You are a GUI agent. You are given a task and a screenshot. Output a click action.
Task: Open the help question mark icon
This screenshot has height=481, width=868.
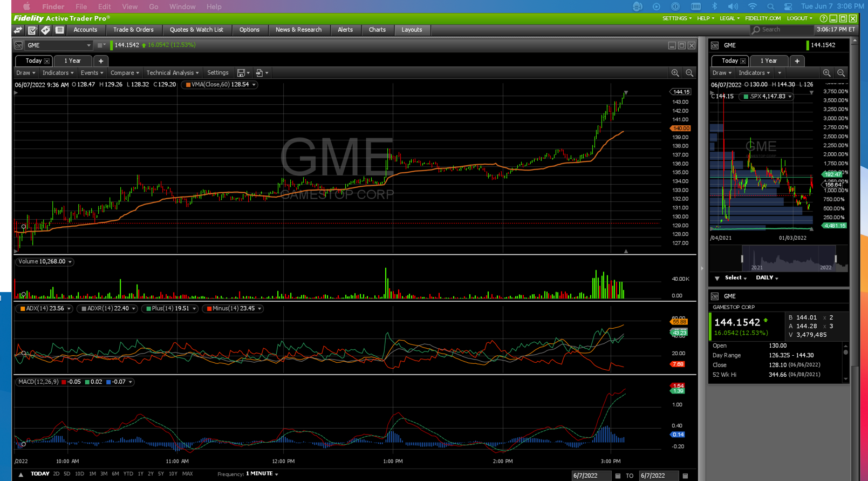(823, 18)
